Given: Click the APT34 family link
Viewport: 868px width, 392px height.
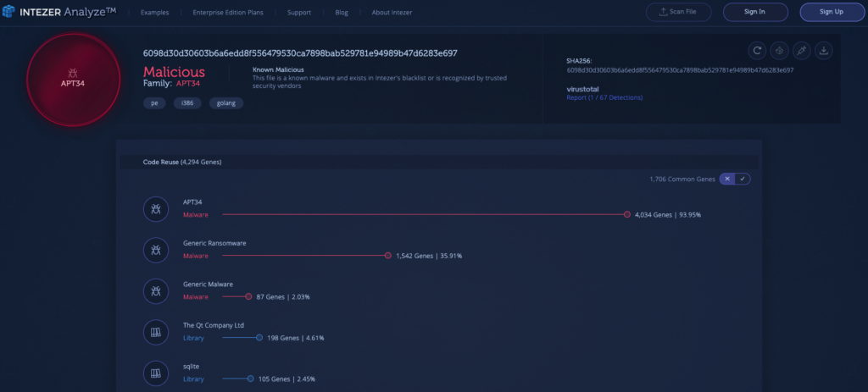Looking at the screenshot, I should point(187,84).
